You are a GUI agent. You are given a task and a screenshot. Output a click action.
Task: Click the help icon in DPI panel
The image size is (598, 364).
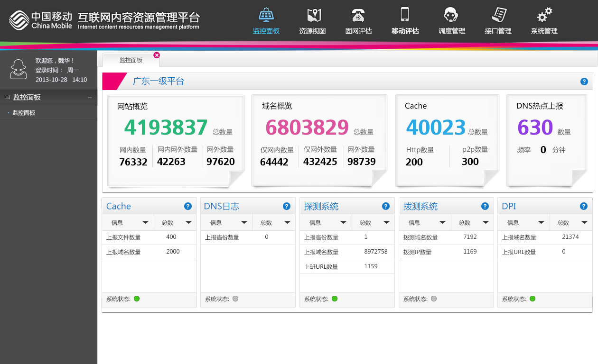pyautogui.click(x=584, y=206)
